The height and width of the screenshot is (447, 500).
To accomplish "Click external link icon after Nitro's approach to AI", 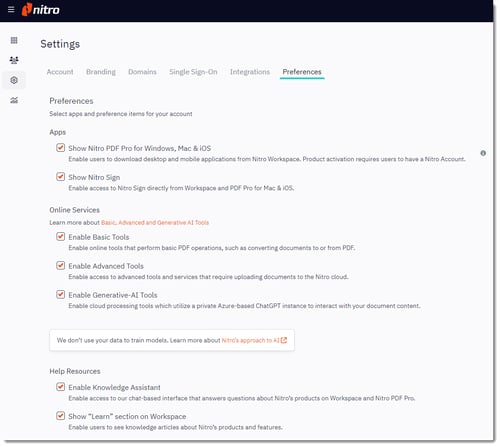I will pyautogui.click(x=284, y=340).
